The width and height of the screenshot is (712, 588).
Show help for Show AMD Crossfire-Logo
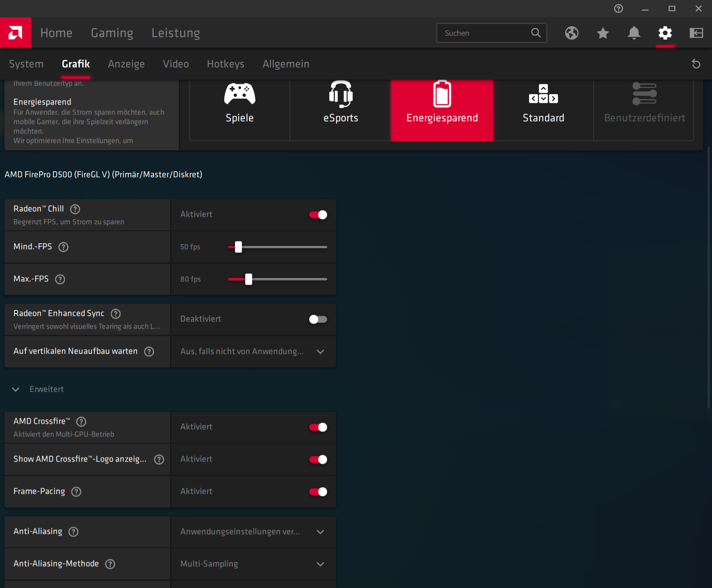pyautogui.click(x=159, y=459)
